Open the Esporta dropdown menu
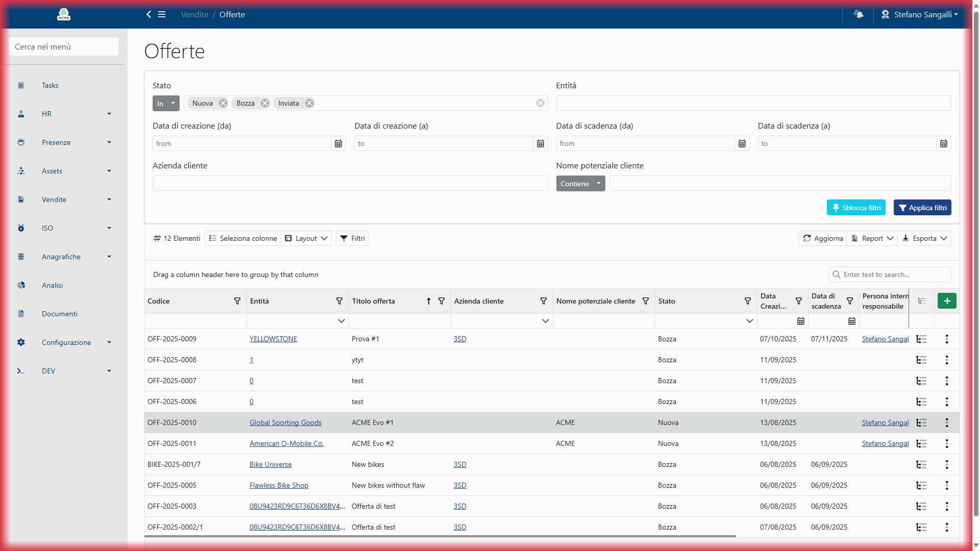This screenshot has width=980, height=551. click(924, 238)
